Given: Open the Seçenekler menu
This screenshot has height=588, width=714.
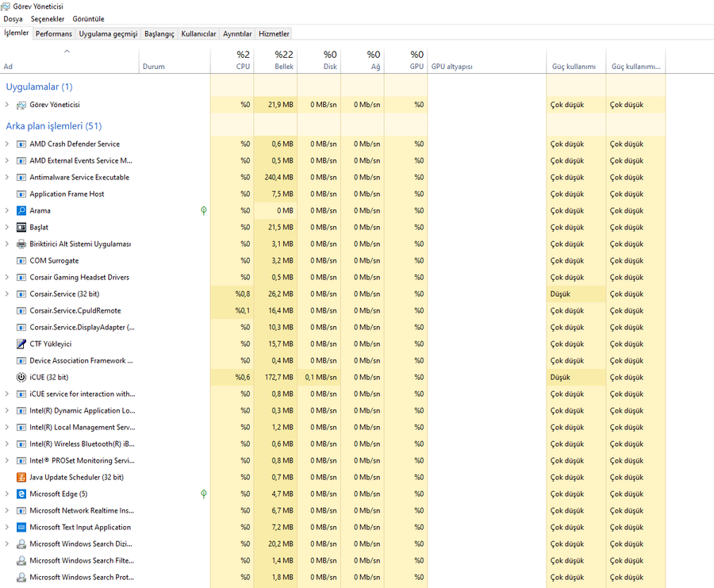Looking at the screenshot, I should pyautogui.click(x=48, y=19).
